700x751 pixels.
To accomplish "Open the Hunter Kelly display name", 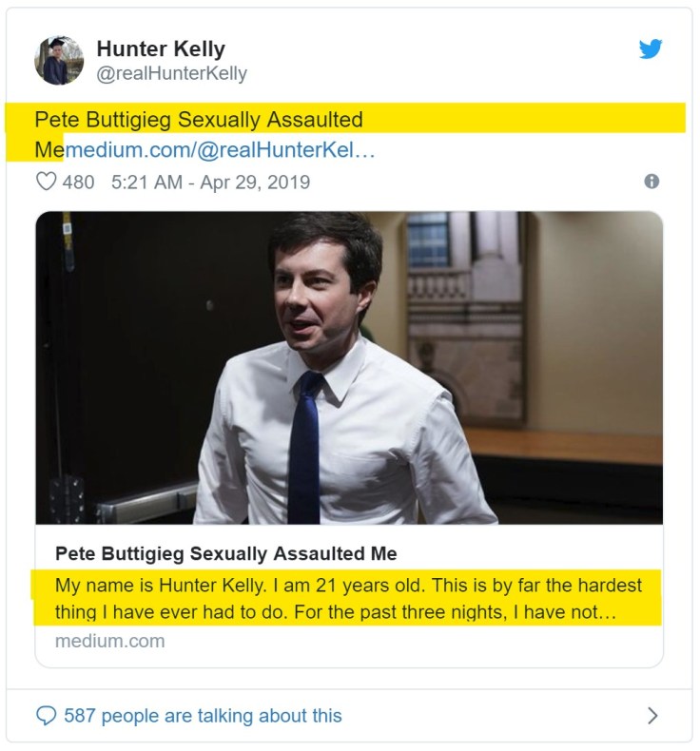I will tap(161, 49).
